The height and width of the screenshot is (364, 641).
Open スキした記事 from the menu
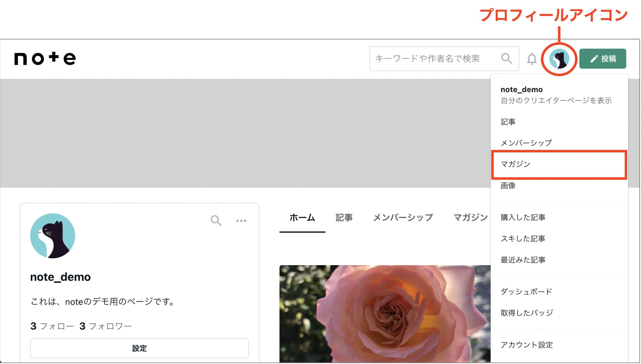point(524,239)
